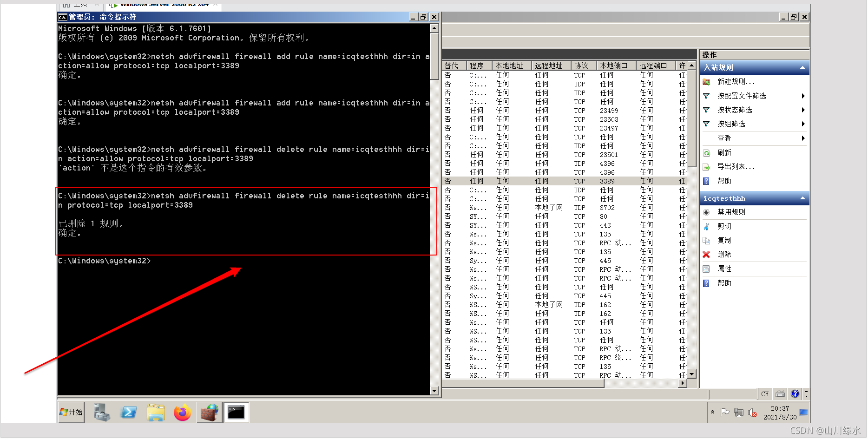Open PowerShell from the taskbar
This screenshot has height=439, width=868.
coord(129,413)
